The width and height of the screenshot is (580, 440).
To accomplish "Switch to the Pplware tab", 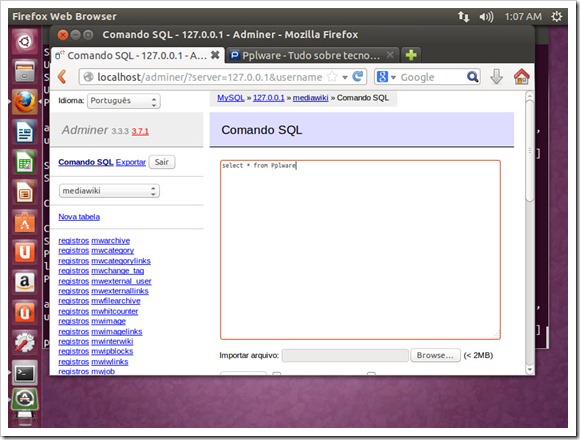I will 312,55.
